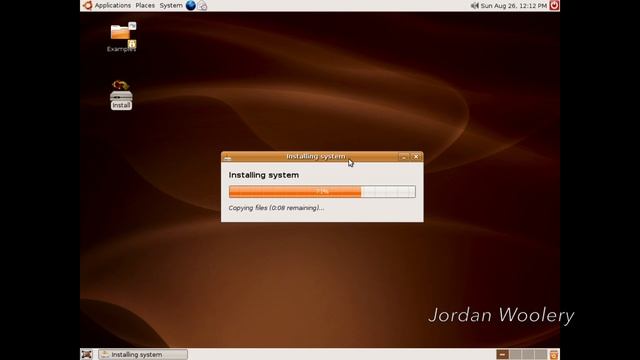
Task: Launch the Firefox web browser globe icon
Action: [191, 5]
